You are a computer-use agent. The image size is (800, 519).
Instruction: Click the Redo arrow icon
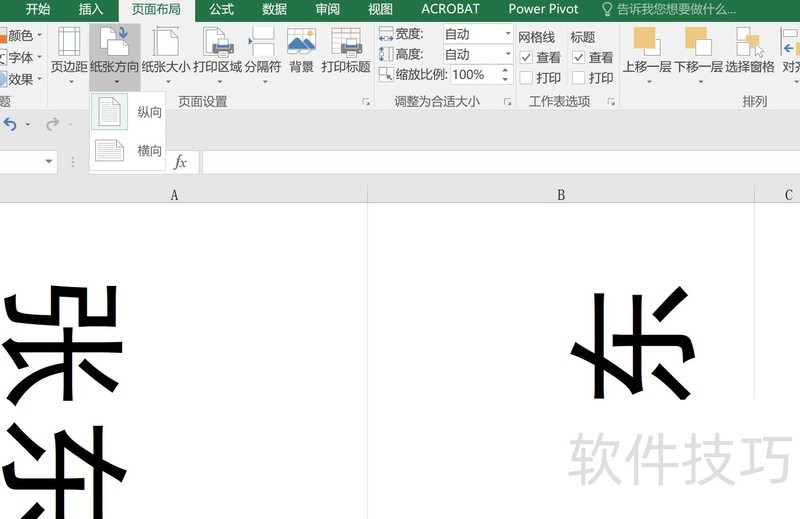pyautogui.click(x=52, y=124)
